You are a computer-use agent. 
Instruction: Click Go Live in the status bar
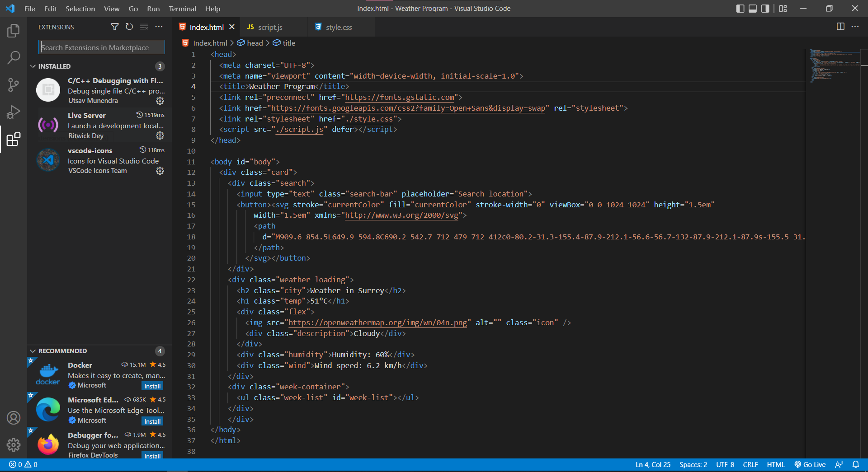pyautogui.click(x=810, y=464)
